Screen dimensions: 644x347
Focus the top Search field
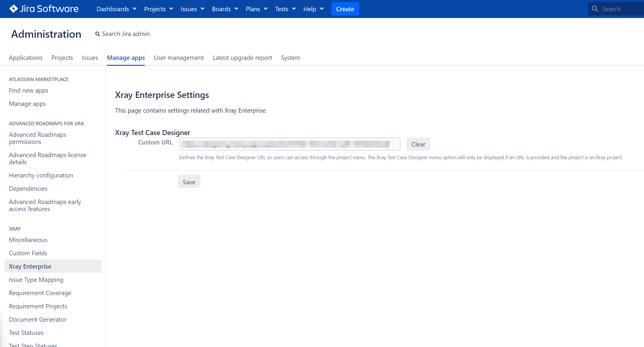[616, 9]
